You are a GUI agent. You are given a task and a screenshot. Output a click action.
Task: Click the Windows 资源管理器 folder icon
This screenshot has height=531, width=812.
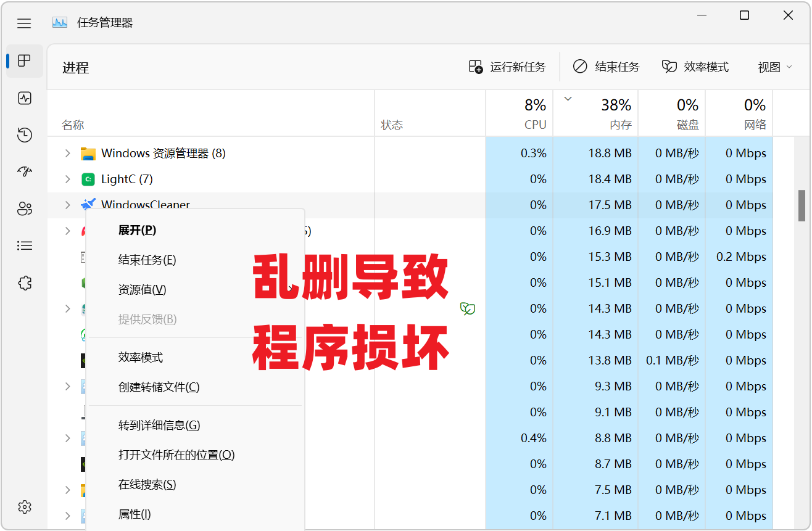[x=88, y=154]
